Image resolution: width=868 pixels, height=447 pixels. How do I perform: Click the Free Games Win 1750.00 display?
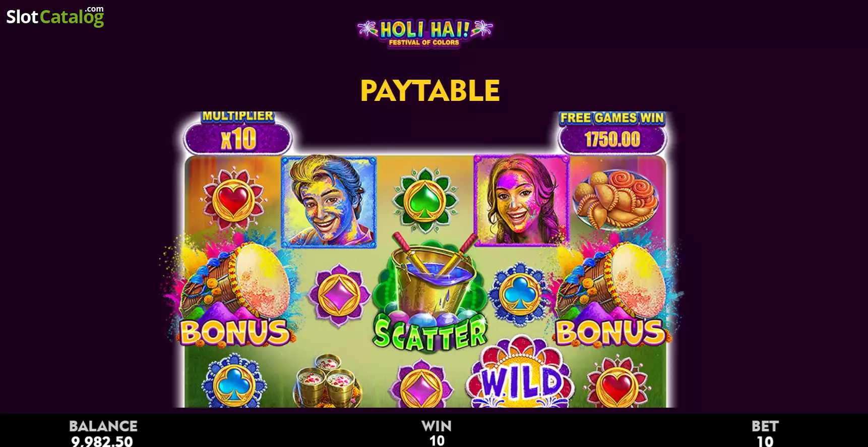pyautogui.click(x=612, y=133)
